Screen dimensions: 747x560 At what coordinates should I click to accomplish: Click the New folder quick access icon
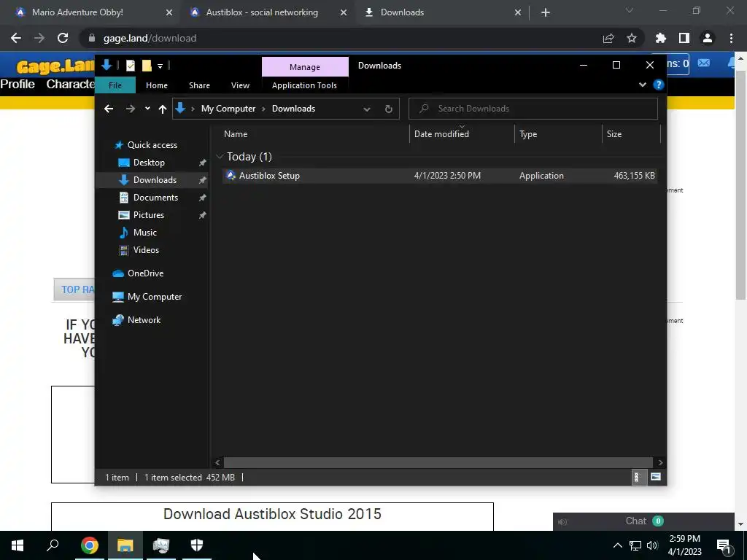pyautogui.click(x=147, y=66)
